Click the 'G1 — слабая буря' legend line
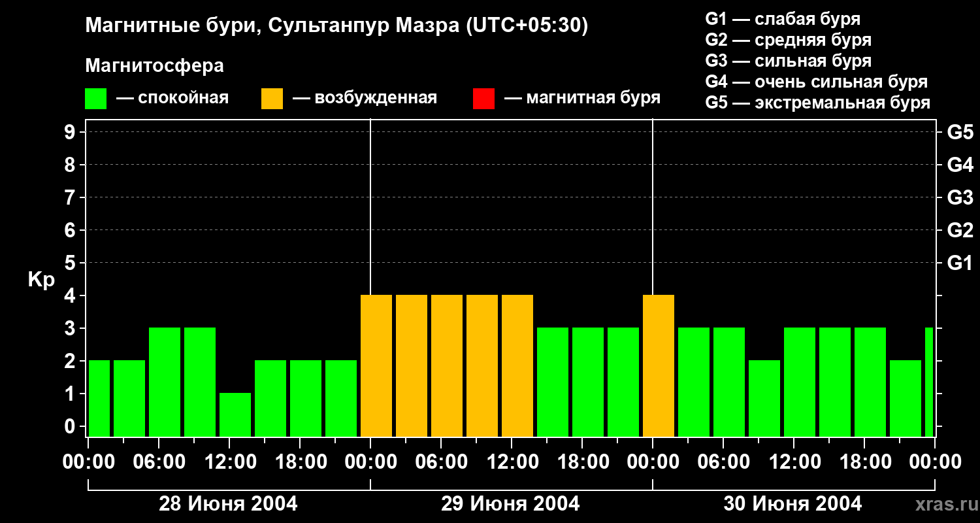Viewport: 980px width, 523px height. (x=783, y=19)
